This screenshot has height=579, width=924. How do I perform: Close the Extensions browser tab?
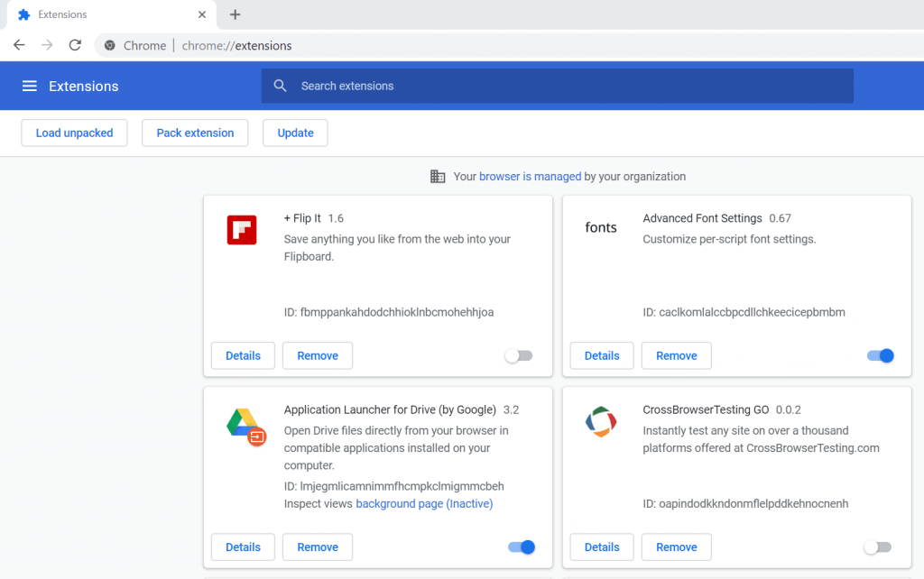point(202,14)
